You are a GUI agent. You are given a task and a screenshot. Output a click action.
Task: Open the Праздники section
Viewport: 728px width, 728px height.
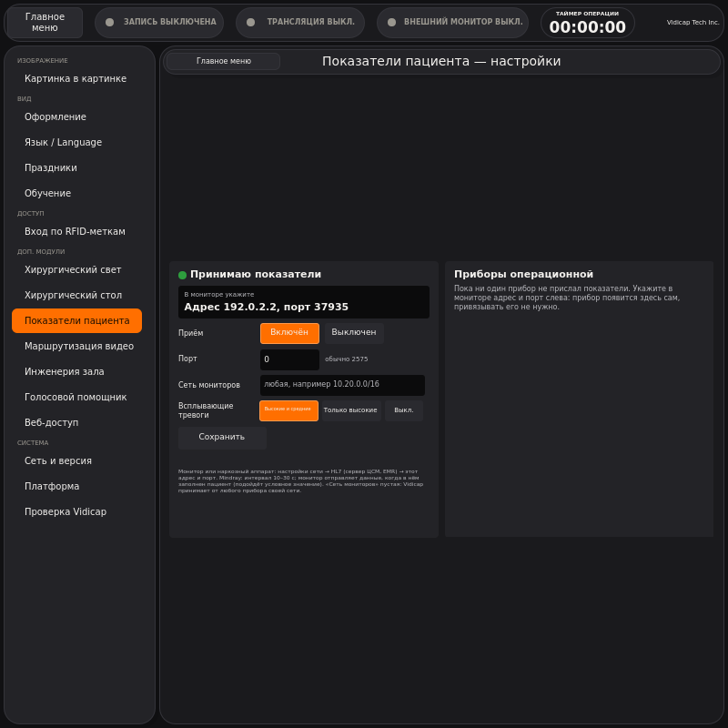click(x=77, y=167)
